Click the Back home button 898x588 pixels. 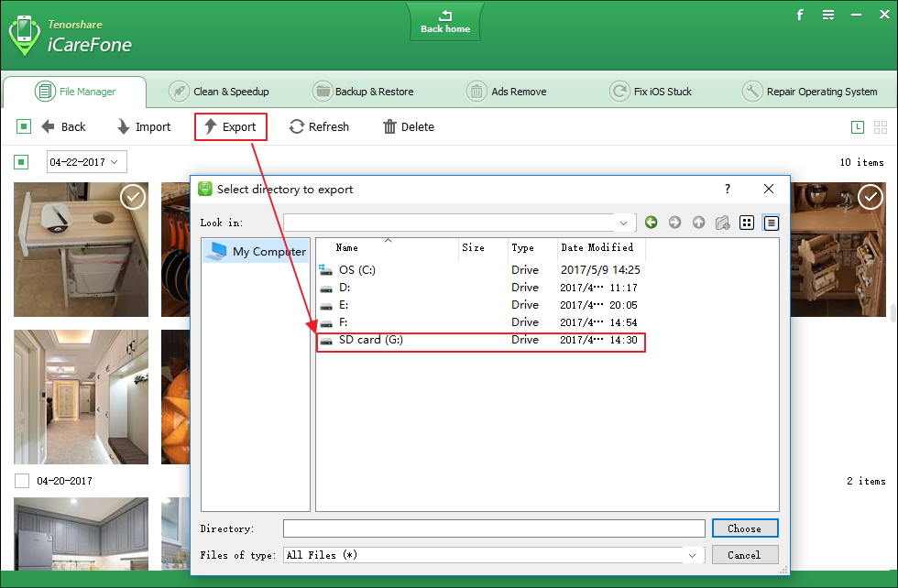(445, 20)
